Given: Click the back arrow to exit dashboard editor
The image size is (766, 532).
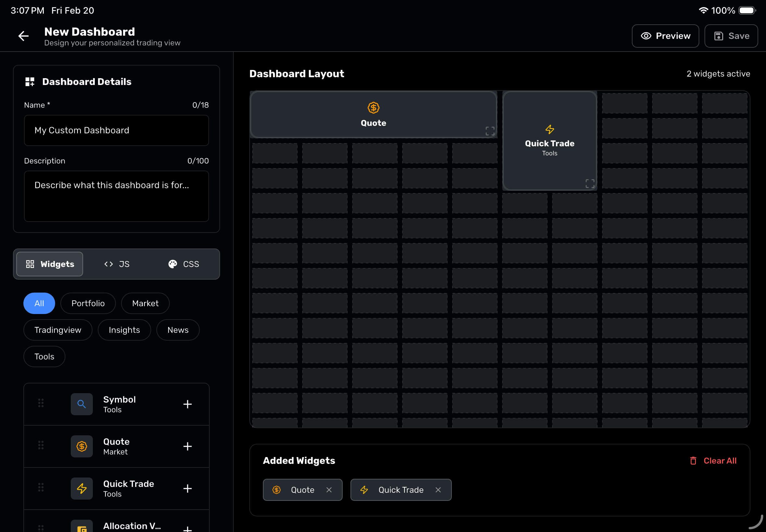Looking at the screenshot, I should click(x=23, y=36).
